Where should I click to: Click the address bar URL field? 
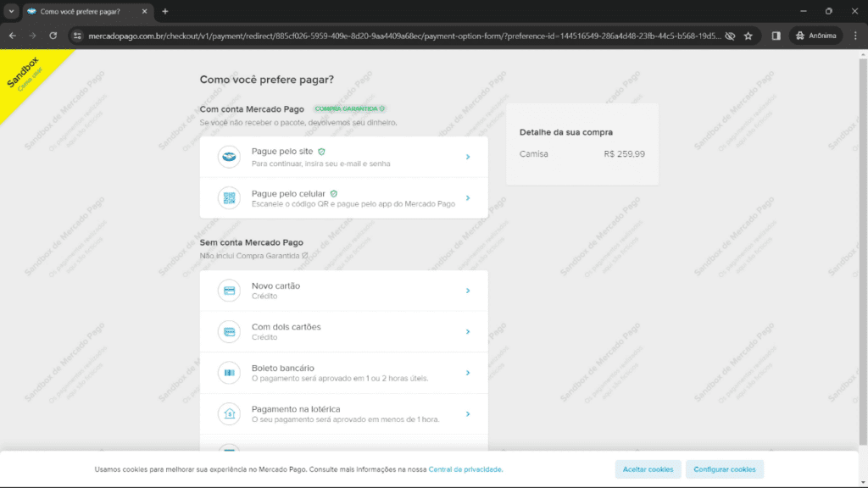[x=404, y=36]
